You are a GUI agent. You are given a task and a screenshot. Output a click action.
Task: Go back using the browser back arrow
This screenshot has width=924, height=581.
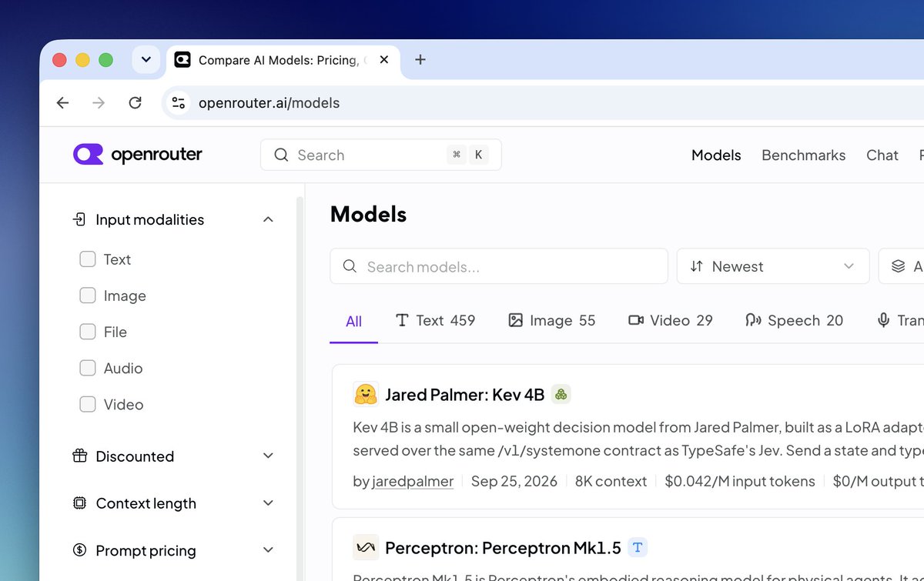point(62,102)
